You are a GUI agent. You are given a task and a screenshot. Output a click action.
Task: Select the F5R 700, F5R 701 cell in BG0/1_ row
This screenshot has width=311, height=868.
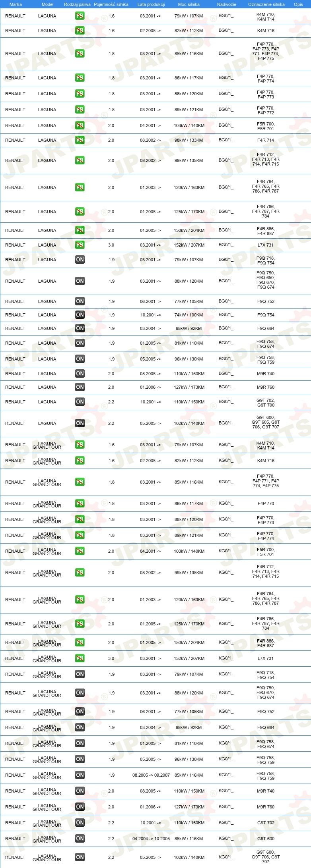(266, 126)
